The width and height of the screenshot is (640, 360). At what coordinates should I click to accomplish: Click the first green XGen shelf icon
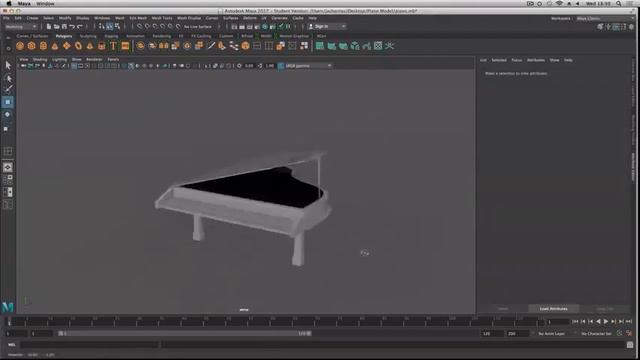[320, 46]
